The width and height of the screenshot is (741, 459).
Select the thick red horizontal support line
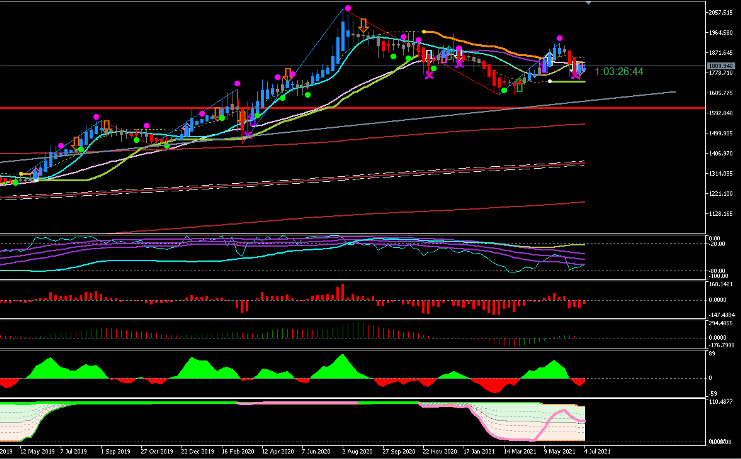[x=300, y=108]
